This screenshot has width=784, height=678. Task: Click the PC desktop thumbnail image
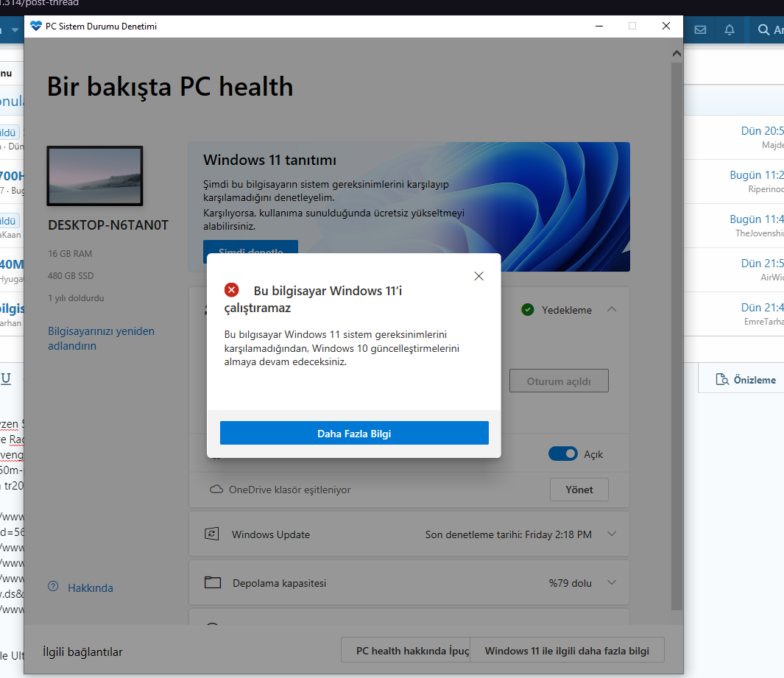pyautogui.click(x=95, y=175)
